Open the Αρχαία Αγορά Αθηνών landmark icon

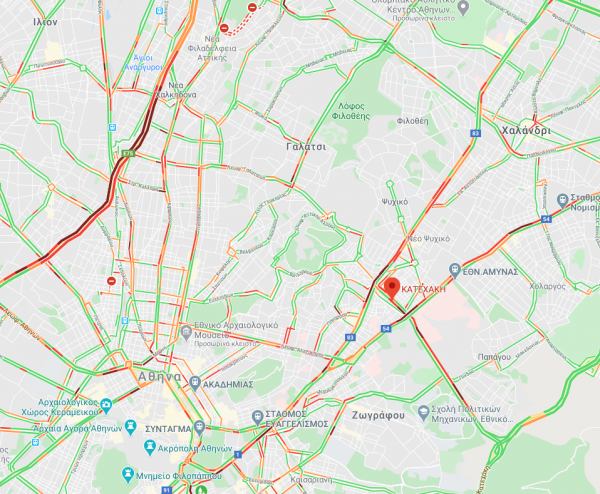131,427
